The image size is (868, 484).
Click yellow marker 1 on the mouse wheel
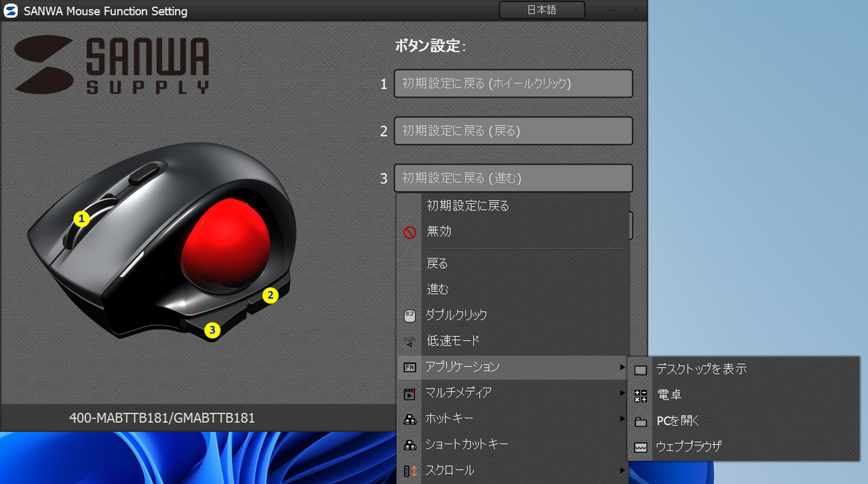click(82, 219)
